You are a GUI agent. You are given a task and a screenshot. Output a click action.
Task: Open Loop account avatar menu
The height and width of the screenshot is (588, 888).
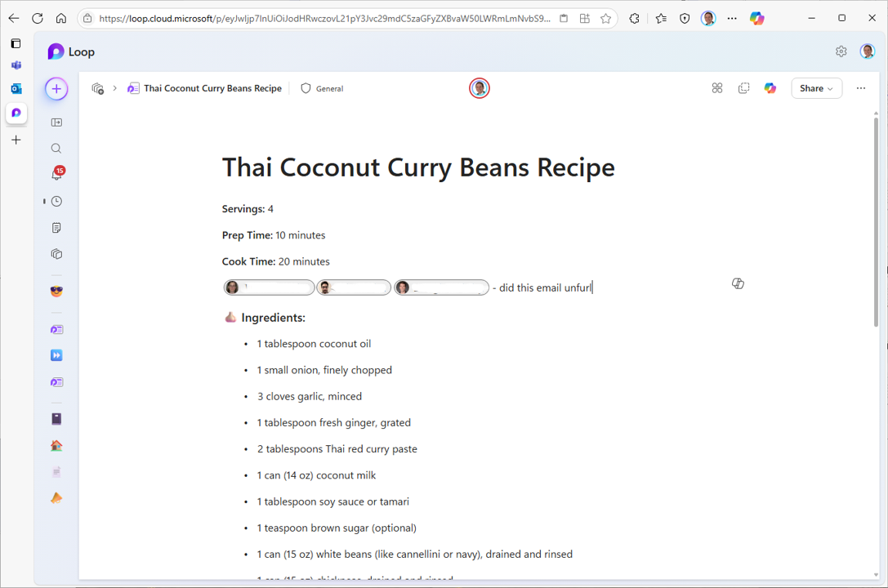pyautogui.click(x=867, y=51)
